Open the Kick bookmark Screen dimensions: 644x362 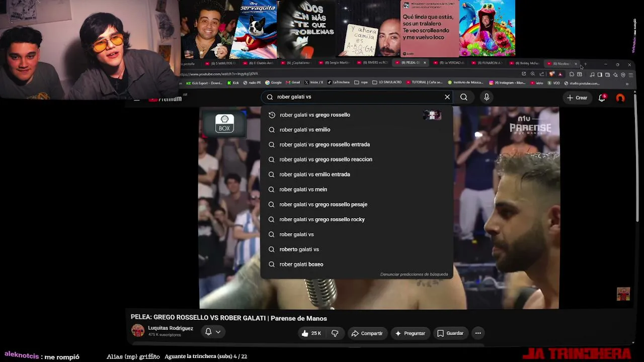point(233,82)
